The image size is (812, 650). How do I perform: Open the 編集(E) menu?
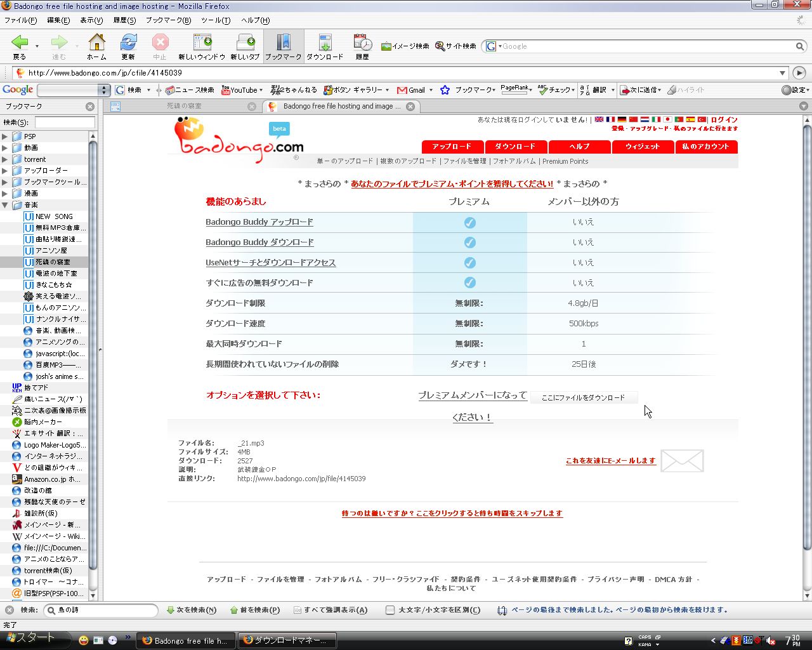pos(58,20)
